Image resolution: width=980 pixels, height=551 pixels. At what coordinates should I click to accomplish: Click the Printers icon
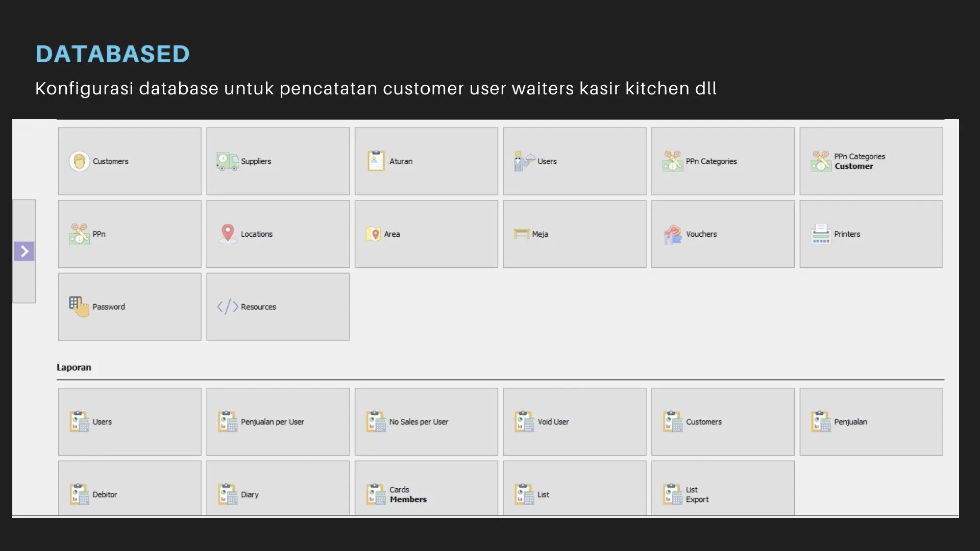[x=821, y=234]
